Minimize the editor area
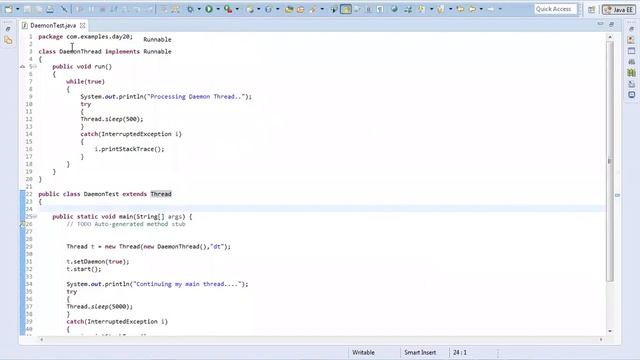The width and height of the screenshot is (640, 360). 600,24
